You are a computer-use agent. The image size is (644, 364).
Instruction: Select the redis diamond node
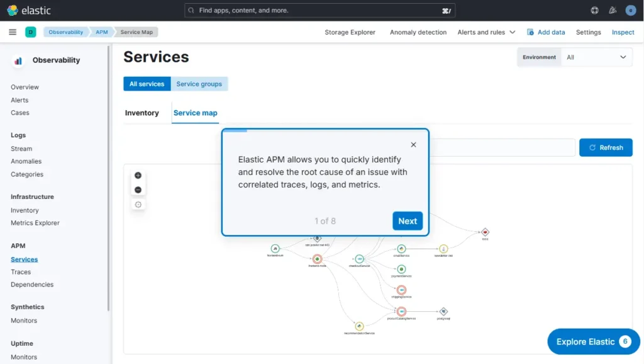[485, 232]
